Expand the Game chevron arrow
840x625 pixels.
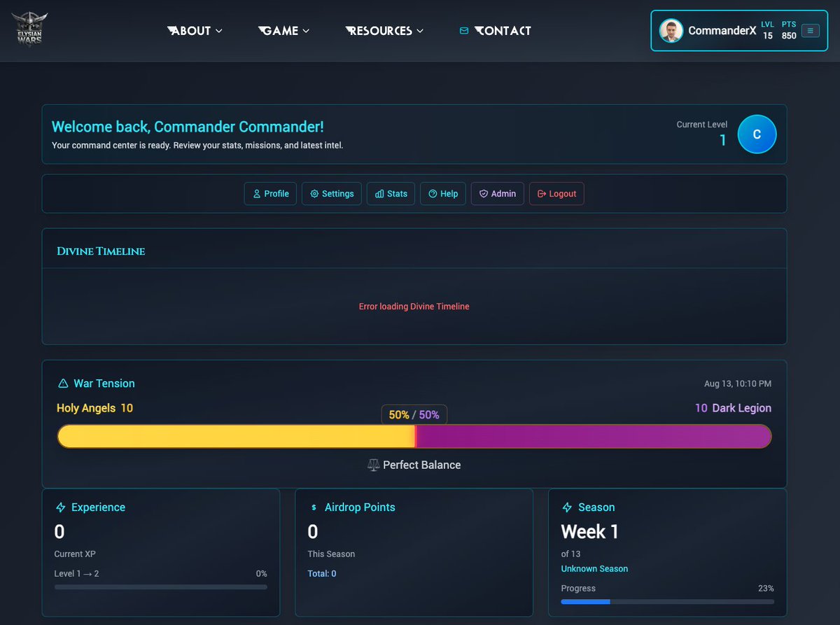pyautogui.click(x=306, y=31)
